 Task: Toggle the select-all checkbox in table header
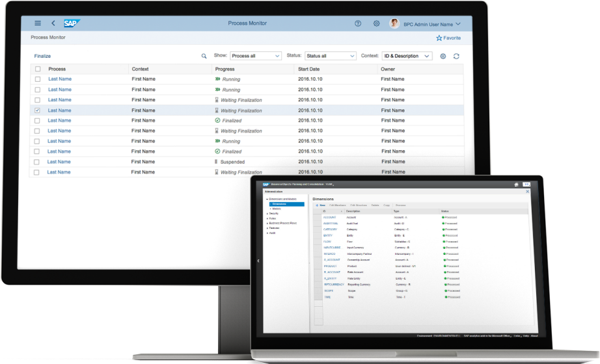click(37, 69)
